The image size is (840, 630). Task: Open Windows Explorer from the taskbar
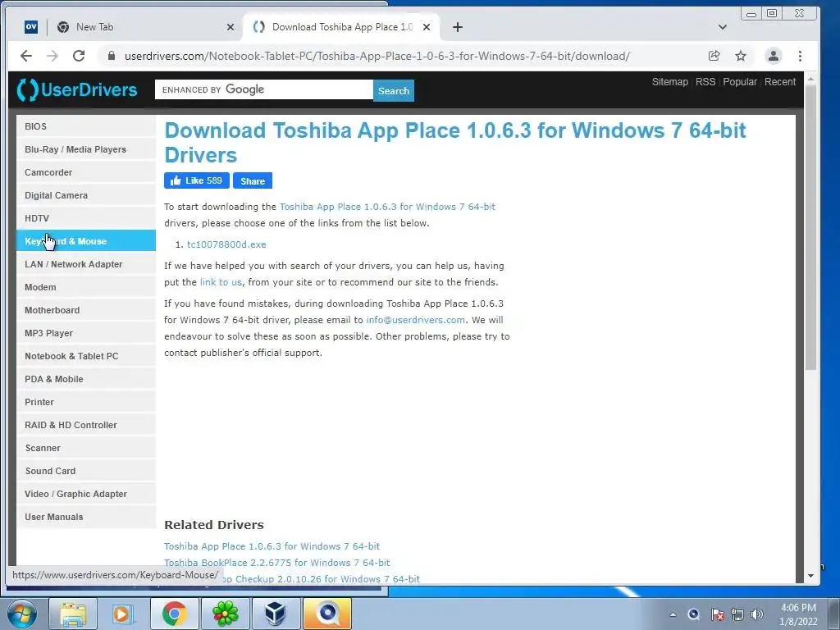(x=73, y=614)
